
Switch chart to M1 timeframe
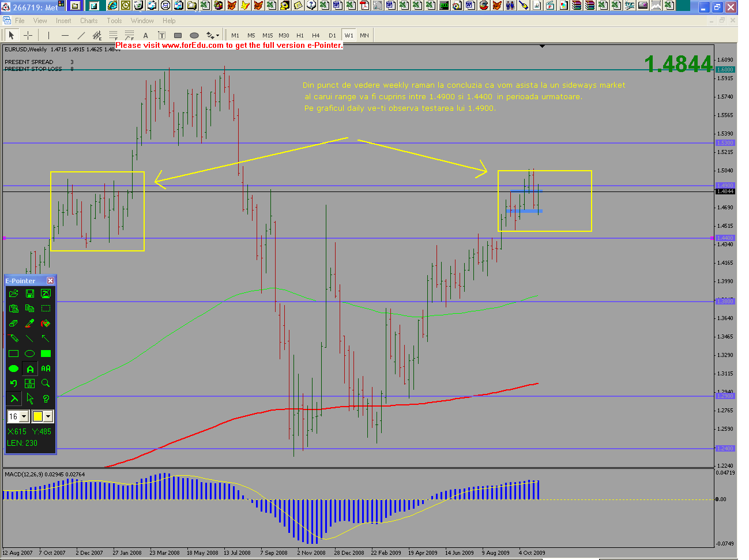[x=235, y=35]
